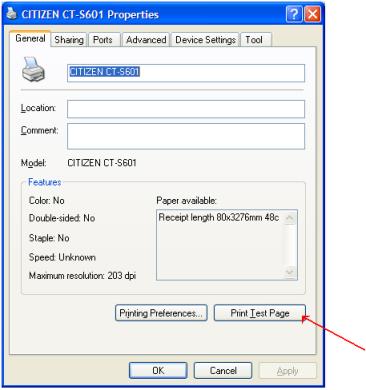The height and width of the screenshot is (390, 366).
Task: Click the Comment label
Action: click(x=39, y=130)
